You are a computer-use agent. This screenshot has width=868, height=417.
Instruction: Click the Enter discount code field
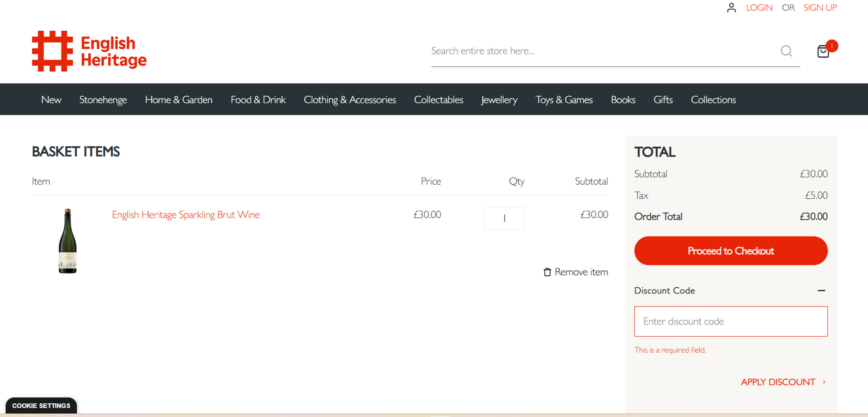[731, 321]
